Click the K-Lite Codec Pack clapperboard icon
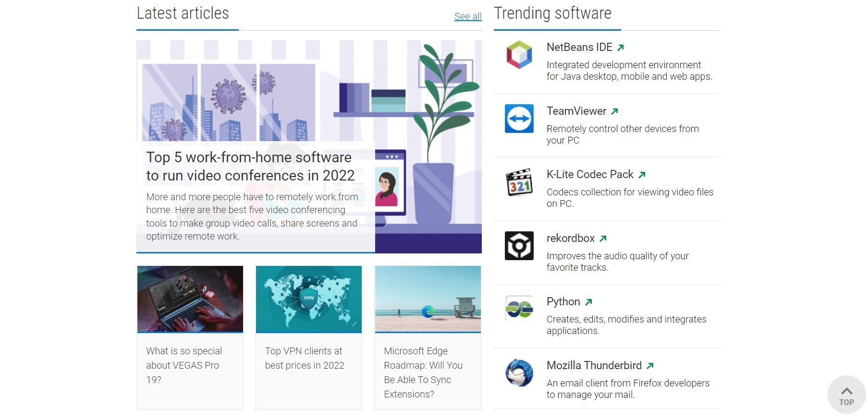 click(x=519, y=182)
